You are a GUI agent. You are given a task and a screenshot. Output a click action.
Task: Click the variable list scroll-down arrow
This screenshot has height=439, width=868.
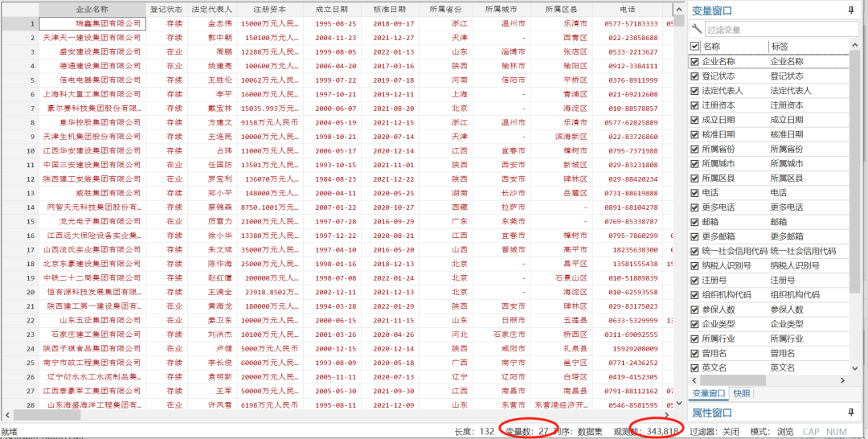point(854,369)
